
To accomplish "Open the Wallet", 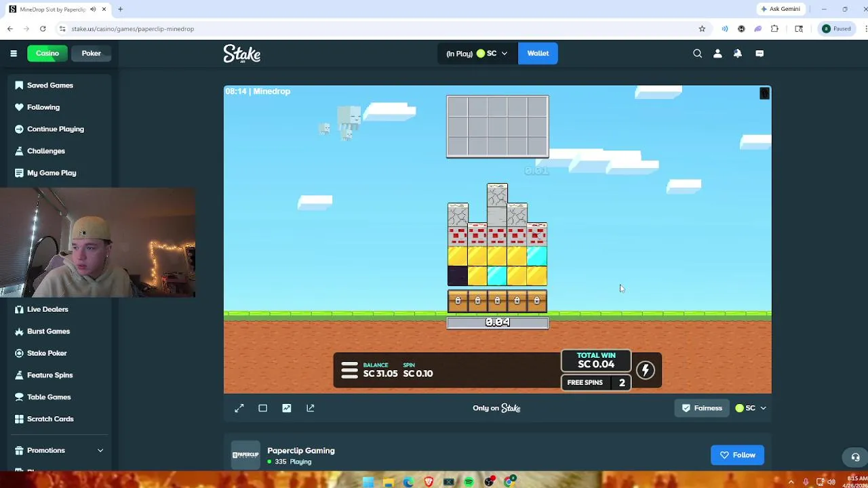I will pyautogui.click(x=538, y=54).
